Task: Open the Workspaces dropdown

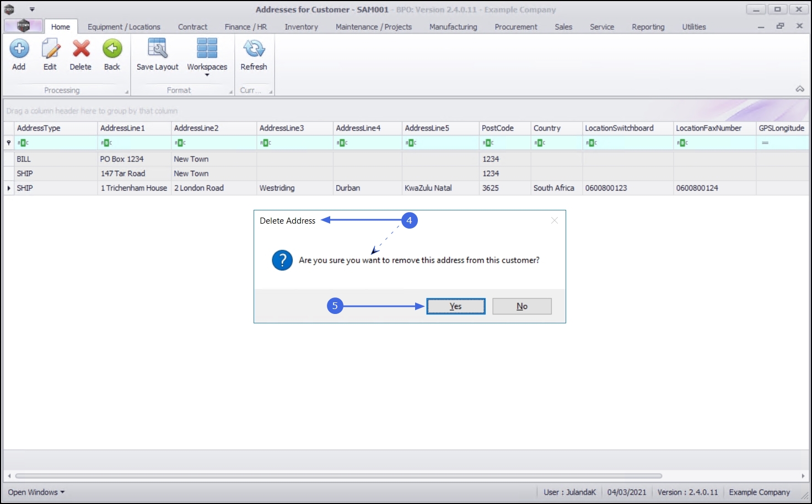Action: coord(207,55)
